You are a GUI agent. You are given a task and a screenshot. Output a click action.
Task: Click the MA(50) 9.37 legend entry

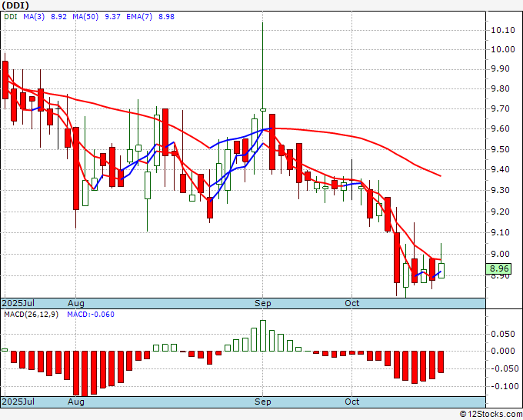[x=97, y=17]
